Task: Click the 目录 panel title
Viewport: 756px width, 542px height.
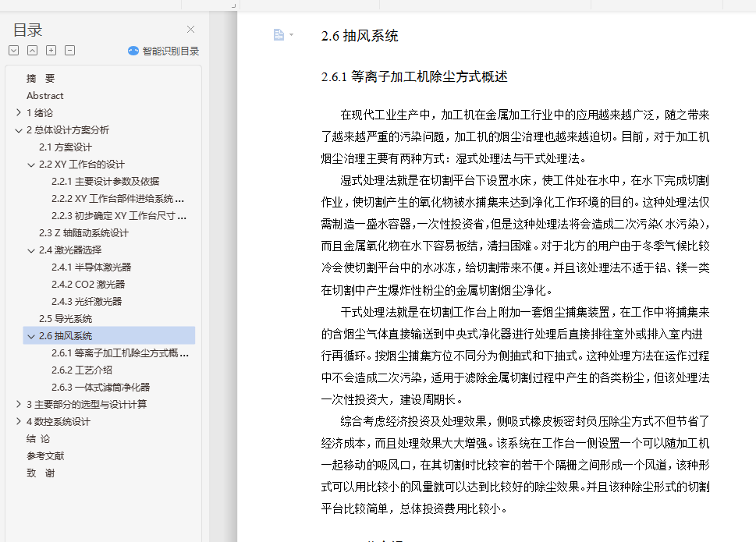Action: tap(27, 30)
